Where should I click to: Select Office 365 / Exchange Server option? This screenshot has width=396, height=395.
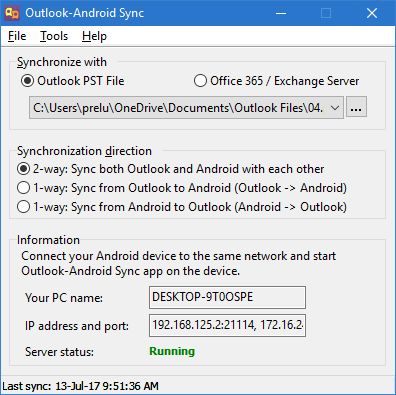point(276,81)
